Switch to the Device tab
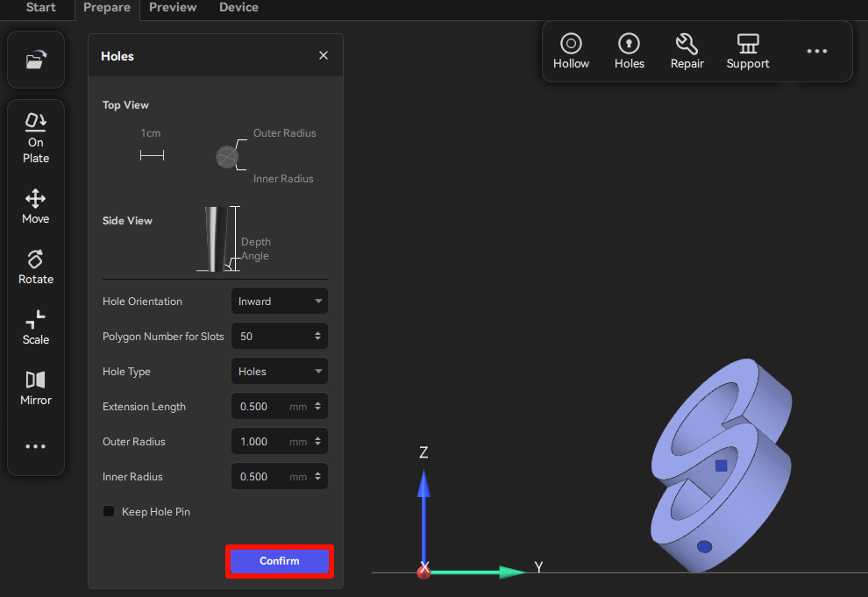The height and width of the screenshot is (597, 868). point(238,8)
